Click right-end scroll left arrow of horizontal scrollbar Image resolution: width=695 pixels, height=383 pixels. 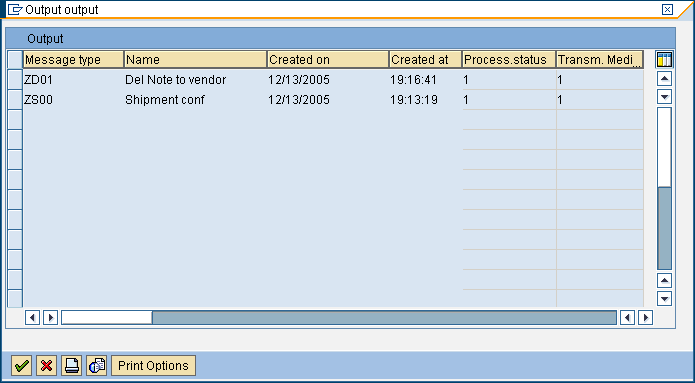click(627, 317)
